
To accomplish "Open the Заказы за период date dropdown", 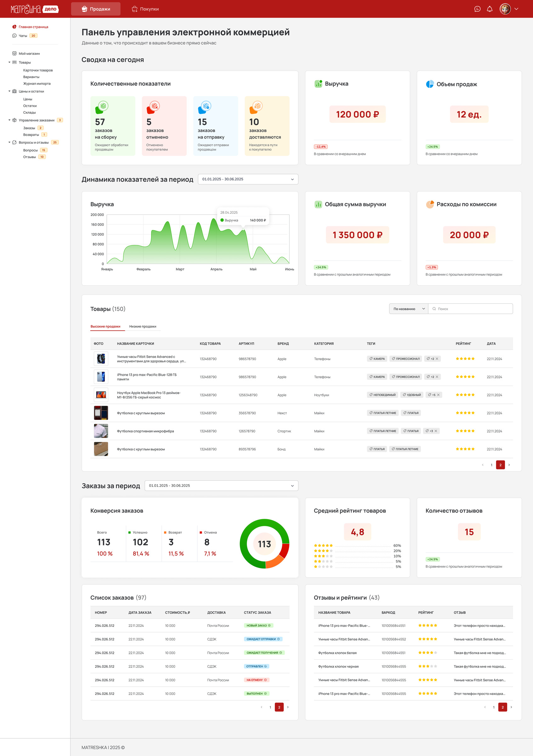I will click(221, 486).
